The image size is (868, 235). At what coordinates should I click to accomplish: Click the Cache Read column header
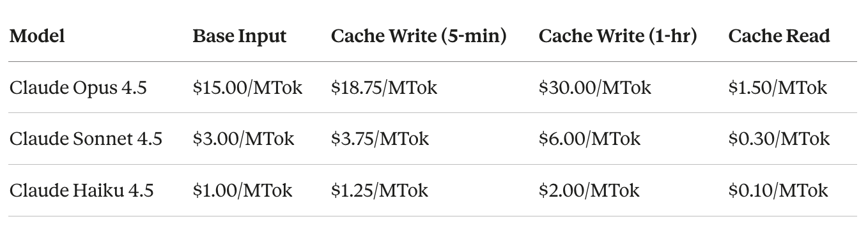point(779,36)
